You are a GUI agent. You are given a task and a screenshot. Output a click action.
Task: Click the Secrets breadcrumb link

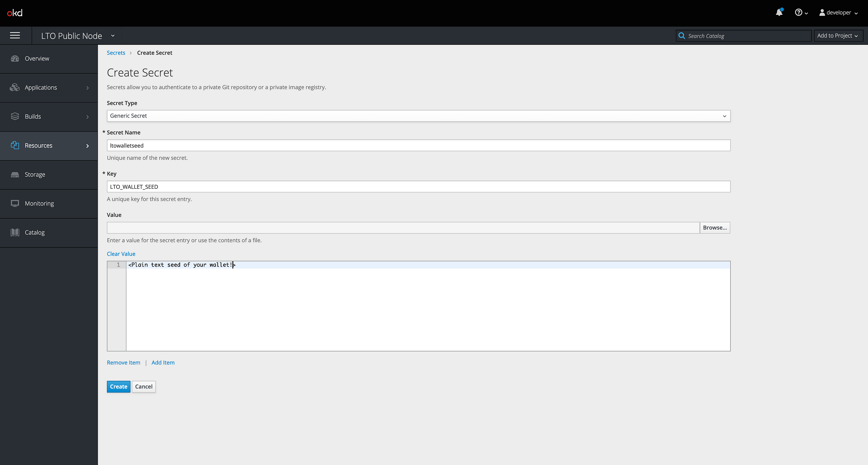(116, 52)
